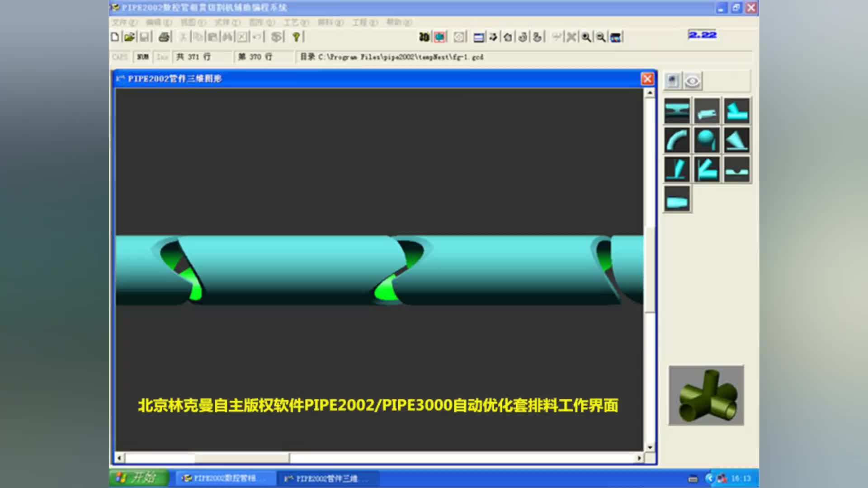
Task: Open the third menu 视图(V)
Action: pyautogui.click(x=193, y=22)
